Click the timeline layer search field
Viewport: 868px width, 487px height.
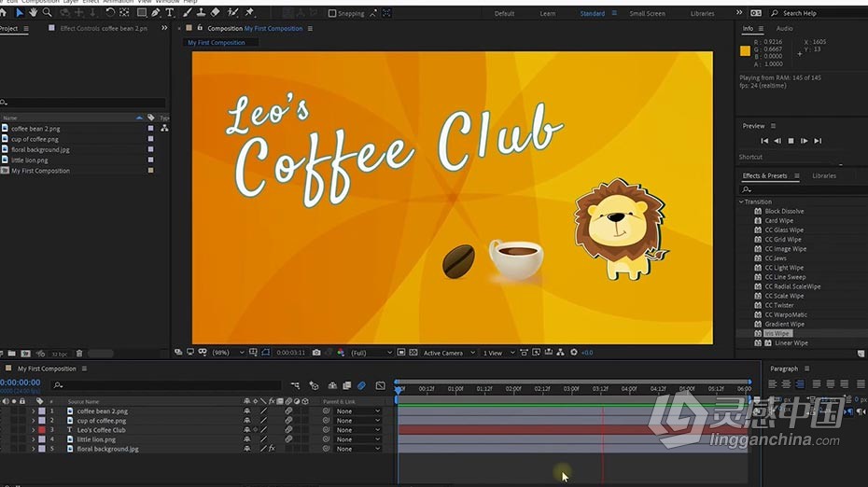pos(166,385)
